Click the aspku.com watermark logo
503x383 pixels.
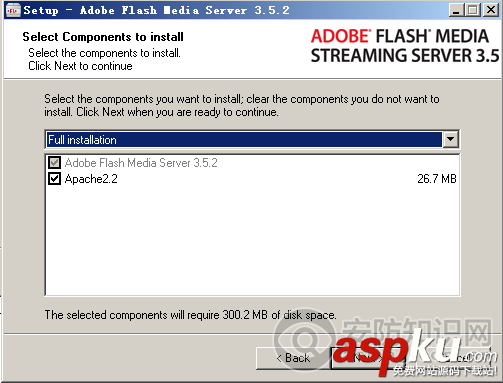(414, 353)
